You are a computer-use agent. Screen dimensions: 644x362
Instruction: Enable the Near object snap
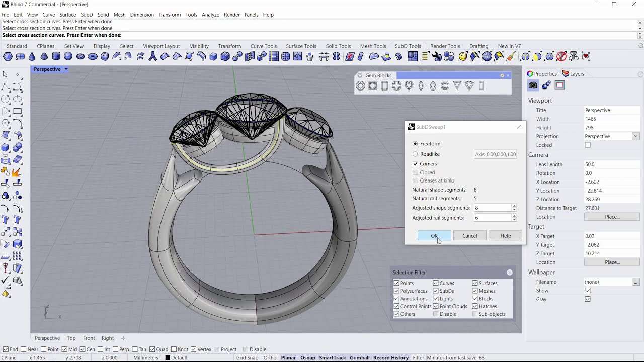pyautogui.click(x=24, y=349)
